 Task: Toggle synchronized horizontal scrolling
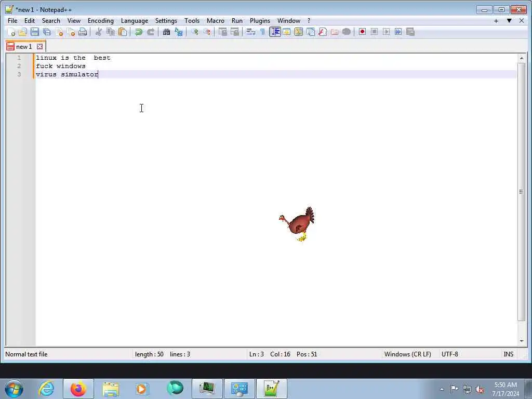(x=234, y=32)
